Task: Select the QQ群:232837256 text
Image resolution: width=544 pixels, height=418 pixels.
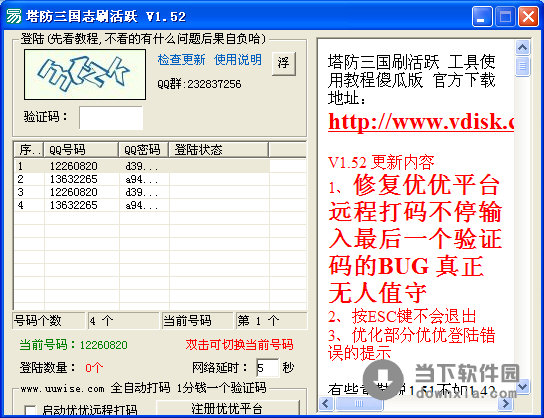Action: (199, 84)
